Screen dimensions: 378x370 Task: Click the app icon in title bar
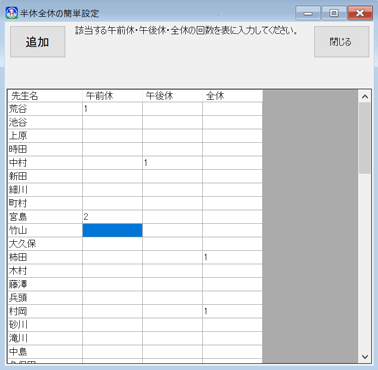[x=12, y=13]
